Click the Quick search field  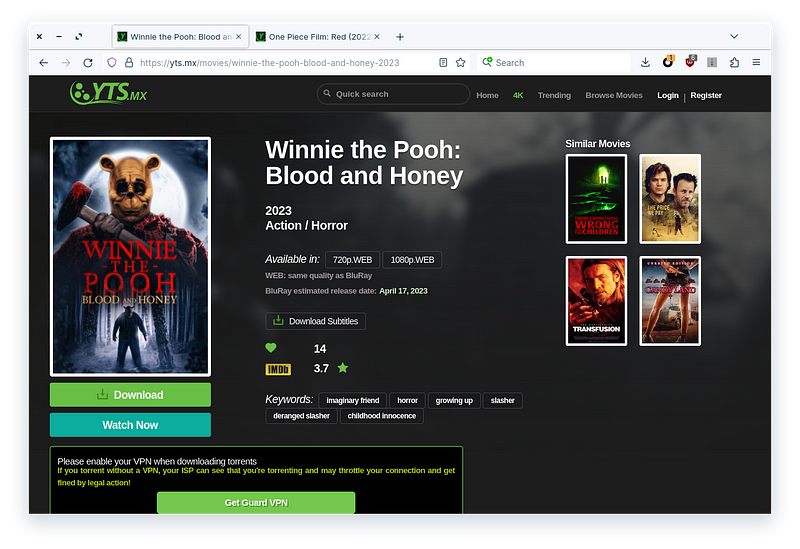click(393, 94)
